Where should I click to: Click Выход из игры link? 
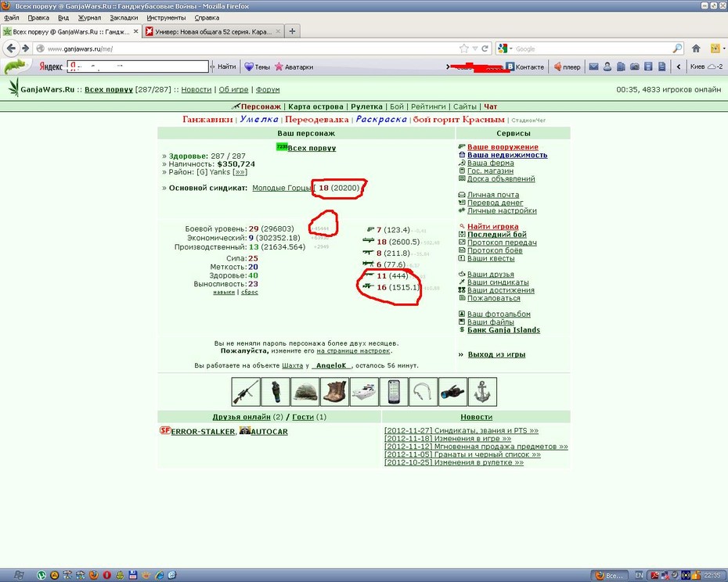pos(497,354)
